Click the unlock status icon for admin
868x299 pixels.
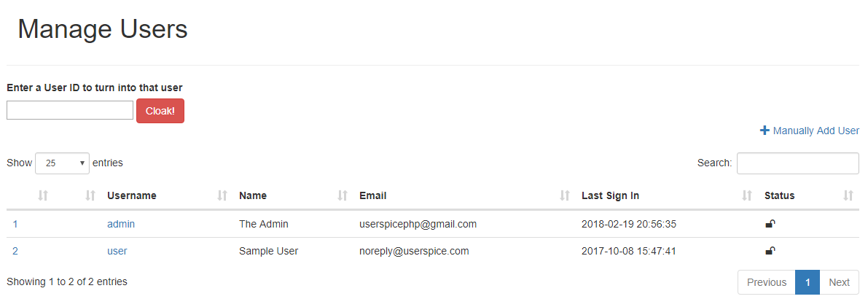point(770,224)
